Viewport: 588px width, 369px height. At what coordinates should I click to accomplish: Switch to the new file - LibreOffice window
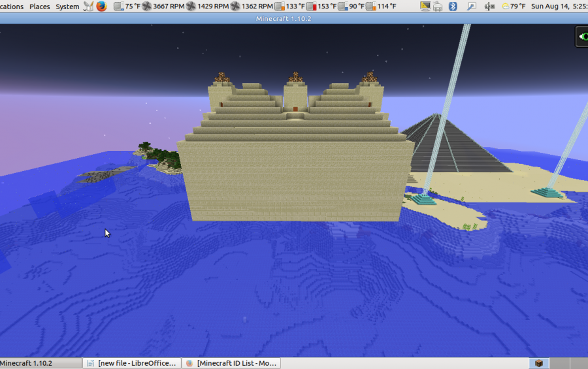point(132,363)
